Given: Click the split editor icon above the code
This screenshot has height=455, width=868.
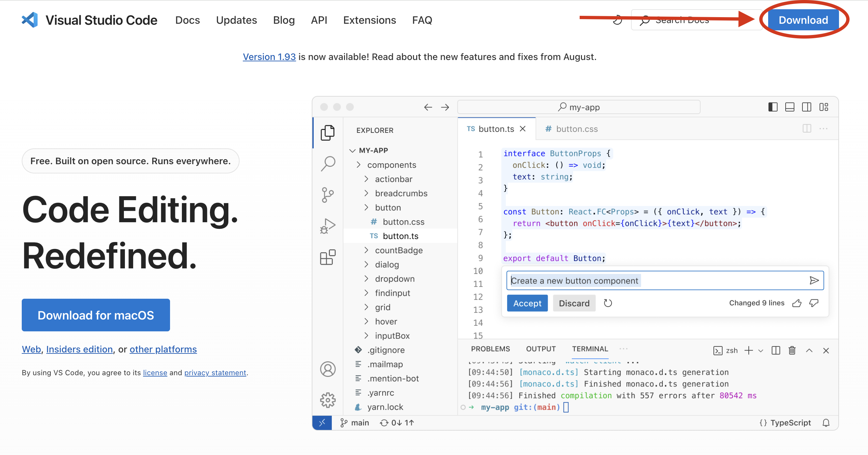Looking at the screenshot, I should pyautogui.click(x=807, y=128).
